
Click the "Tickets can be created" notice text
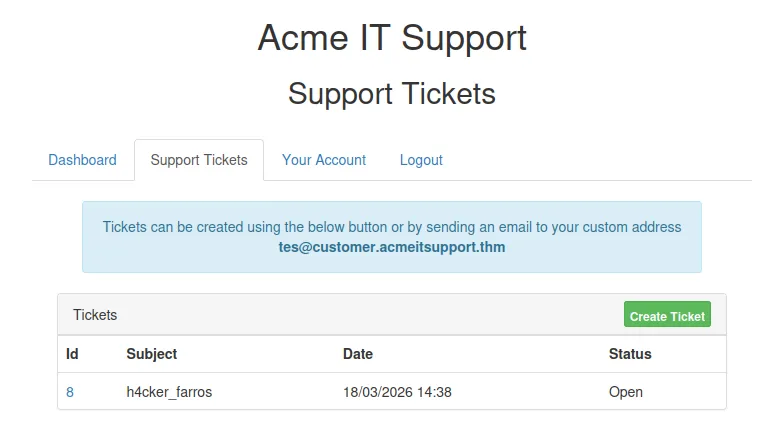click(392, 227)
